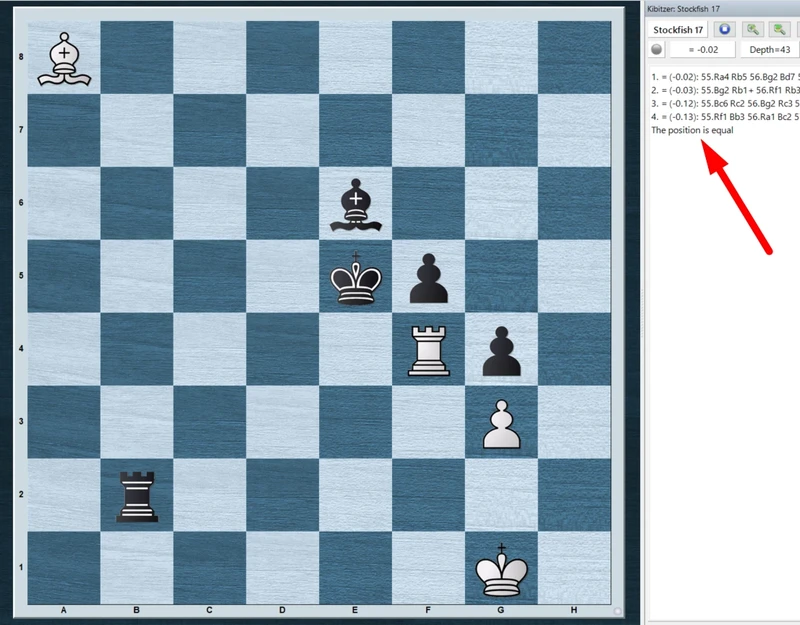Select the king on e5
Screen dimensions: 800x625
[x=356, y=280]
